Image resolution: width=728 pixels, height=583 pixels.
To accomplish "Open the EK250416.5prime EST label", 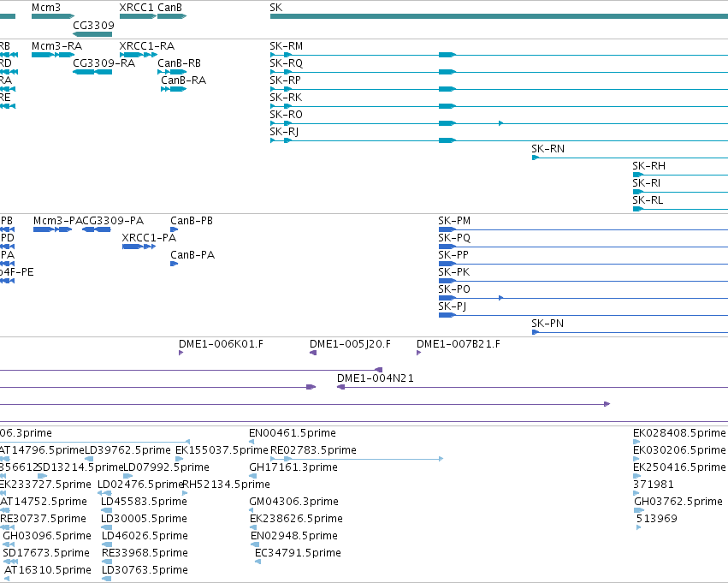I will pyautogui.click(x=679, y=467).
